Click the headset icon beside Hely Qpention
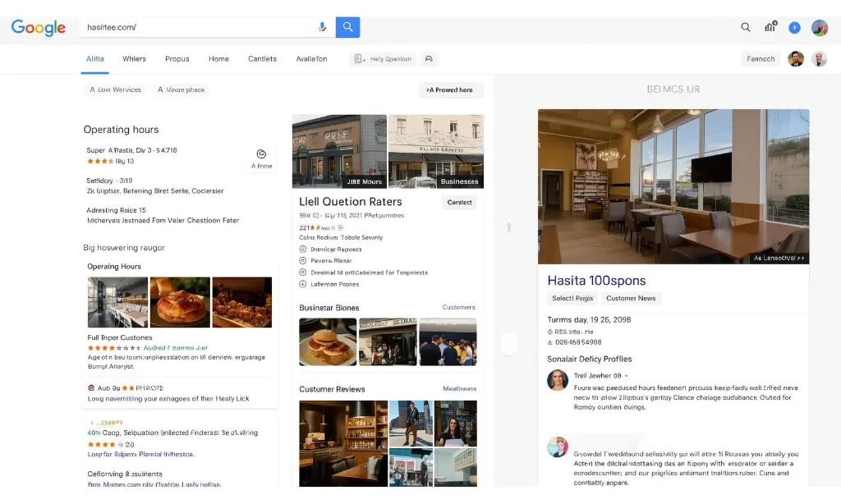The width and height of the screenshot is (841, 504). click(429, 59)
